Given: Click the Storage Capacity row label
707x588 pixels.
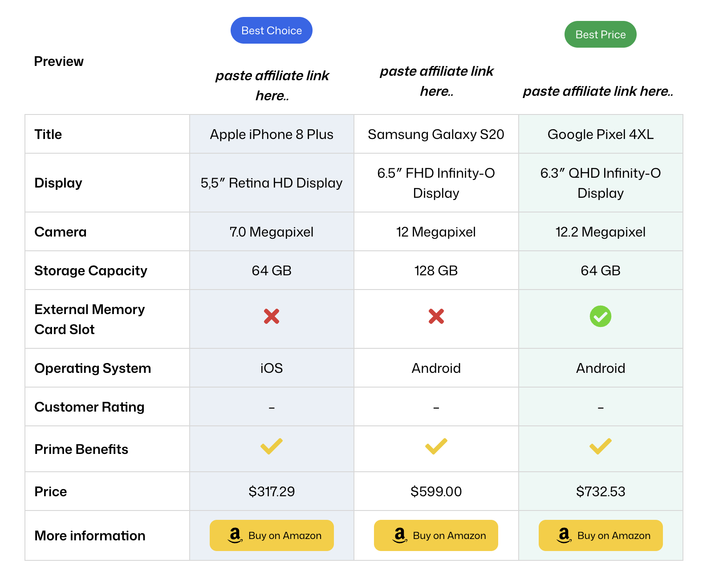Looking at the screenshot, I should [91, 271].
